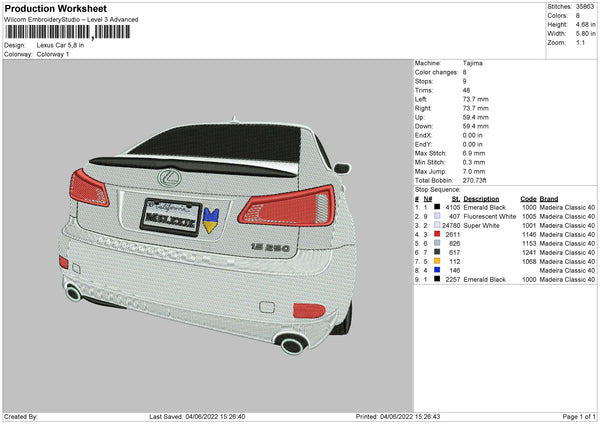Click the Width value '5.80 in'

pos(585,34)
